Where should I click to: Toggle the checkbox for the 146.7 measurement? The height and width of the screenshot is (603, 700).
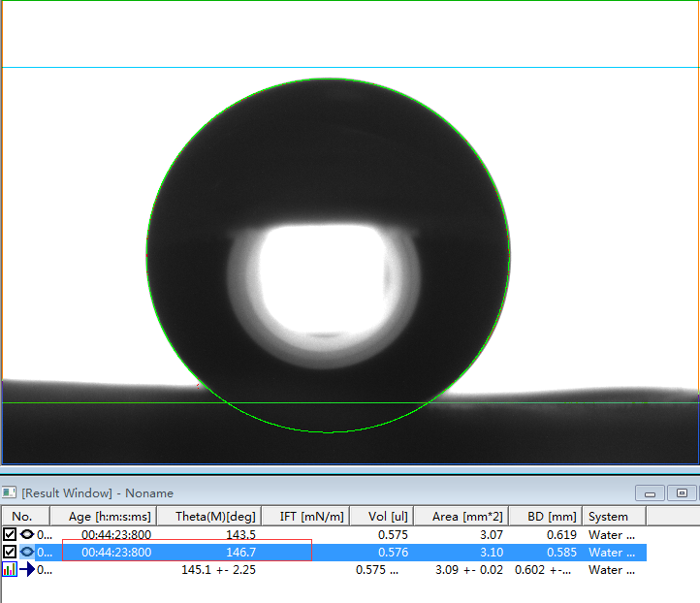(10, 552)
